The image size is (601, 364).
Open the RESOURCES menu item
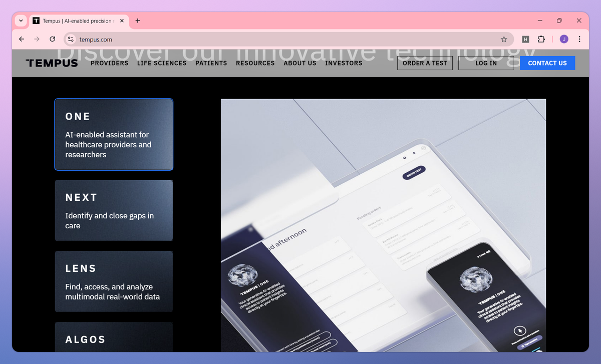tap(255, 63)
